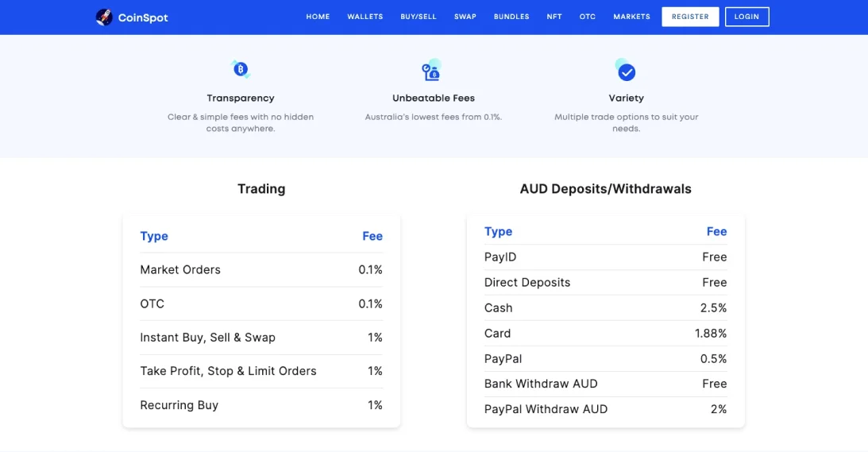The width and height of the screenshot is (868, 452).
Task: Click Fee header in AUD table
Action: 717,231
